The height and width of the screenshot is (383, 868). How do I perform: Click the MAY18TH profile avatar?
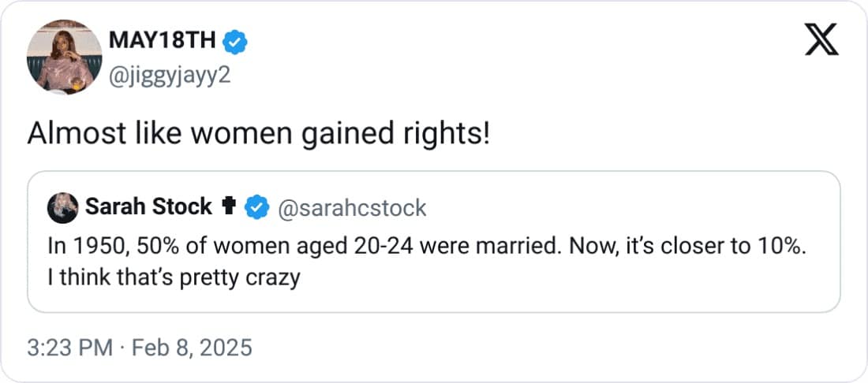(65, 58)
